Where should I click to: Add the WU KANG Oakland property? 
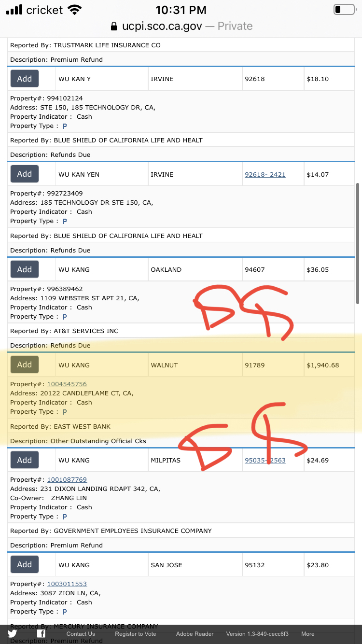[x=25, y=269]
